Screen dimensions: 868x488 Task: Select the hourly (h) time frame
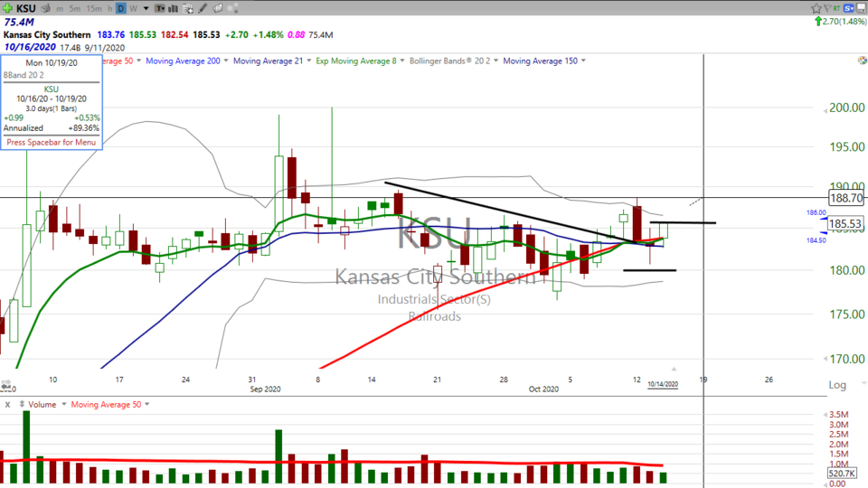point(109,9)
